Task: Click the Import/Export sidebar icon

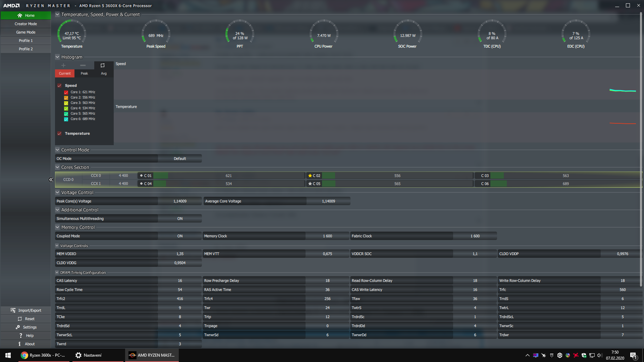Action: 13,310
